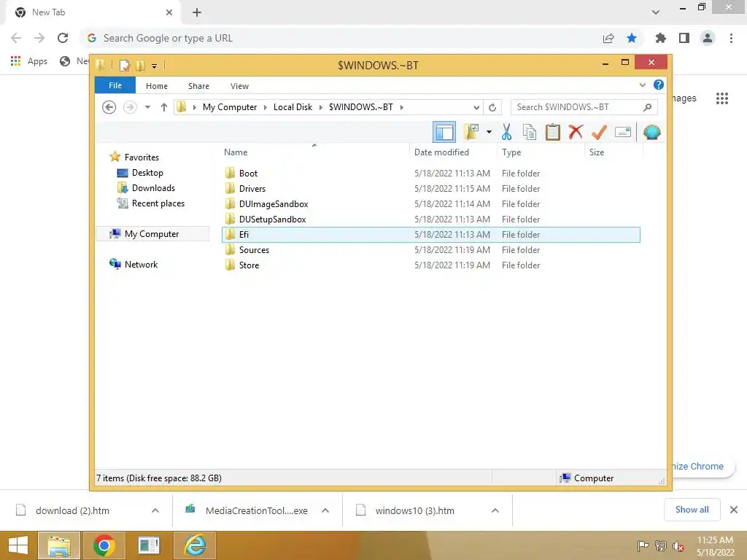The image size is (747, 560).
Task: Open Chrome extensions puzzle icon
Action: point(660,38)
